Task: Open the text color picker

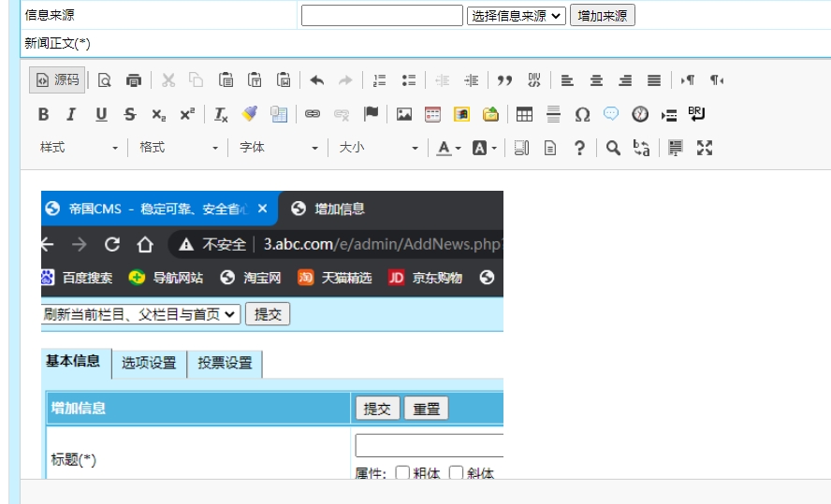Action: [448, 148]
